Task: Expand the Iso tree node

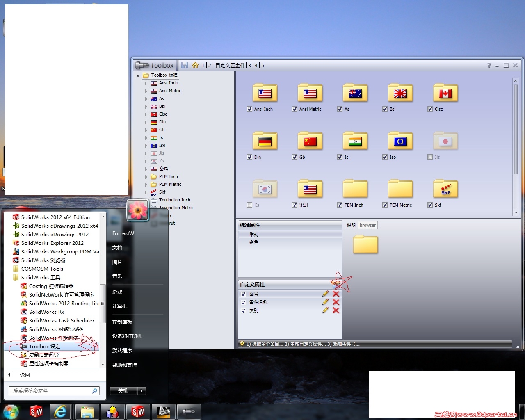Action: [x=146, y=146]
